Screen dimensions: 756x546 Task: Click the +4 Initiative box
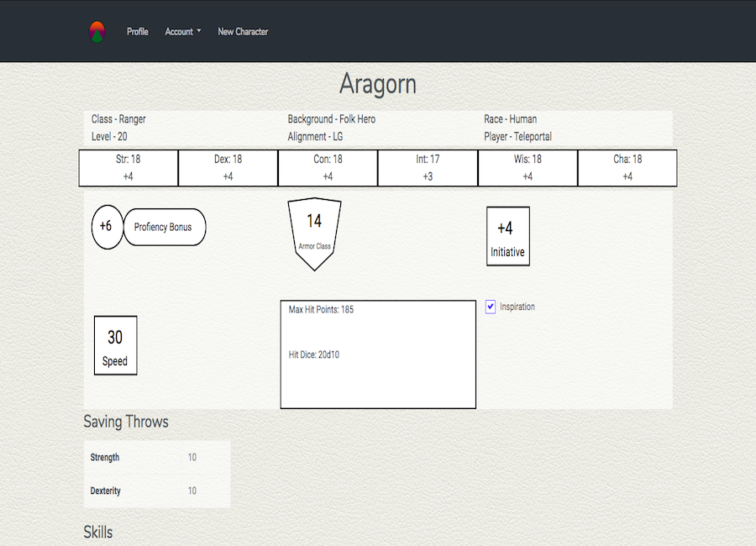508,236
